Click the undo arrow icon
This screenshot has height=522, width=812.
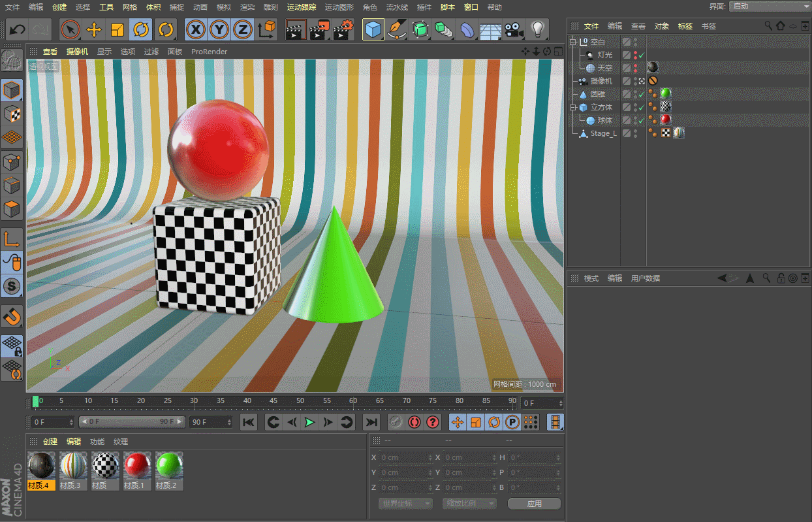point(18,29)
